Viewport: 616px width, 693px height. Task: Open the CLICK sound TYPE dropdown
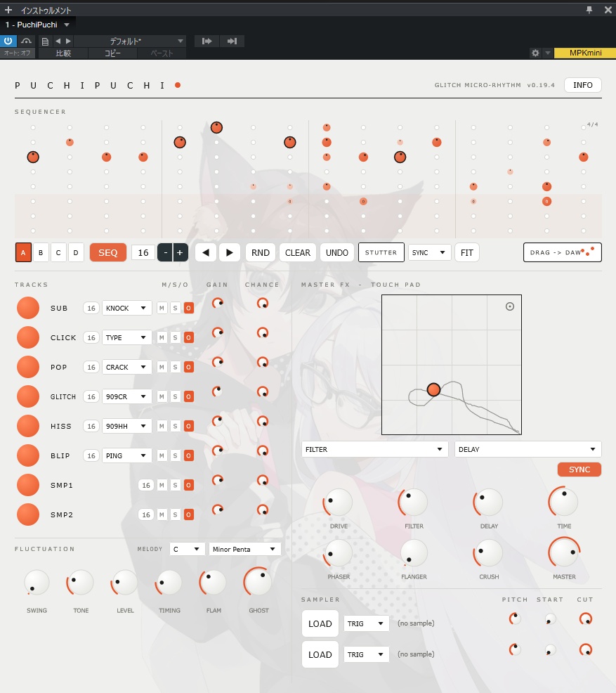coord(126,337)
